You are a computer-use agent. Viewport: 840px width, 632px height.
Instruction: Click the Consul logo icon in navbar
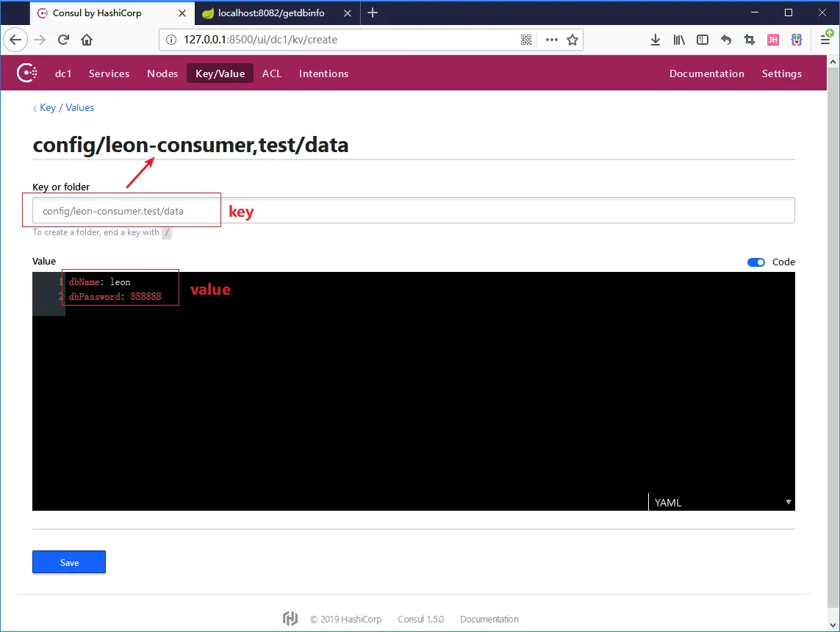point(26,73)
